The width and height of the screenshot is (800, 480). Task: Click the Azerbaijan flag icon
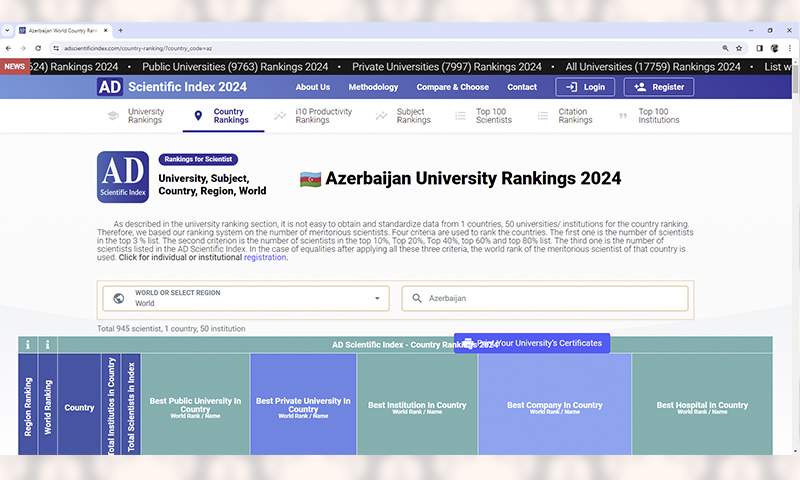(x=310, y=180)
